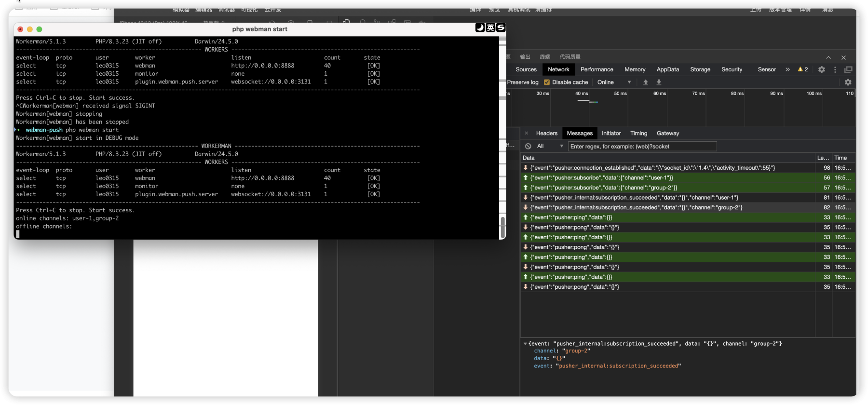Viewport: 868px width, 405px height.
Task: Click the 'php webman start' terminal title bar
Action: coord(259,29)
